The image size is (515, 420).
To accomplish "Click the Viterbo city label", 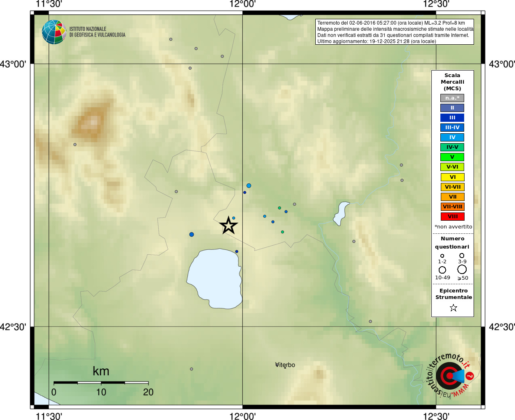I will pos(285,365).
